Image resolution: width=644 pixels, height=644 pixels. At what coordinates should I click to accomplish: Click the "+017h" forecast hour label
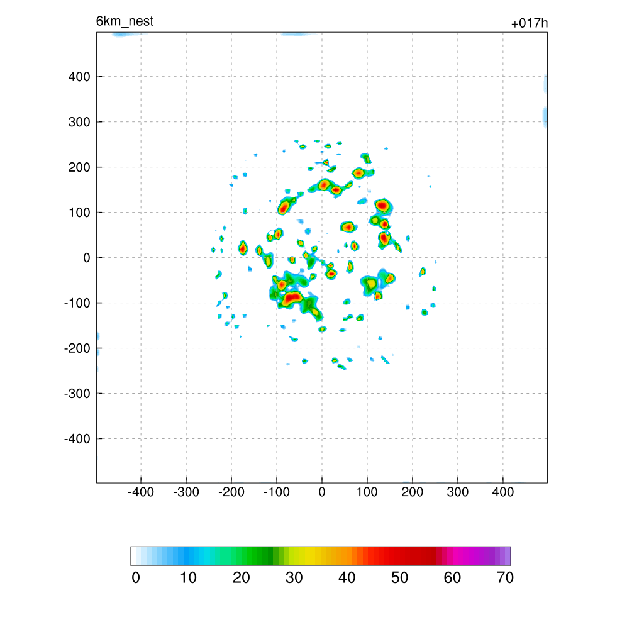pyautogui.click(x=529, y=23)
